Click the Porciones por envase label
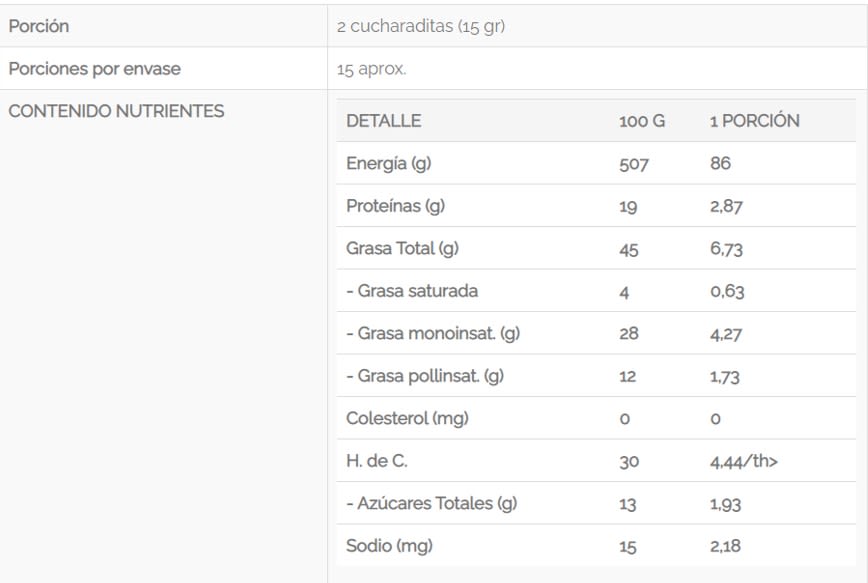 [95, 69]
